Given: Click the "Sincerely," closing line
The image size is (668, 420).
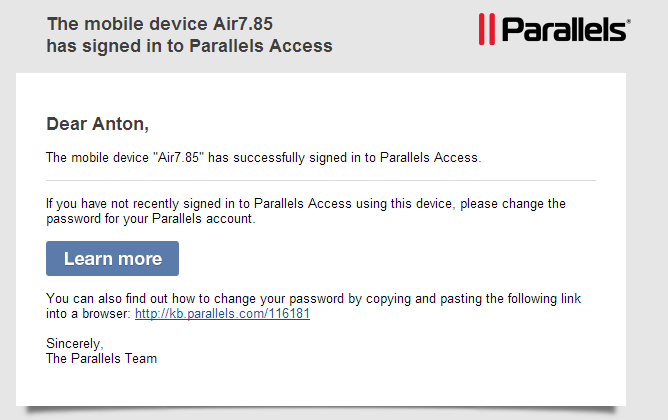Looking at the screenshot, I should [75, 343].
